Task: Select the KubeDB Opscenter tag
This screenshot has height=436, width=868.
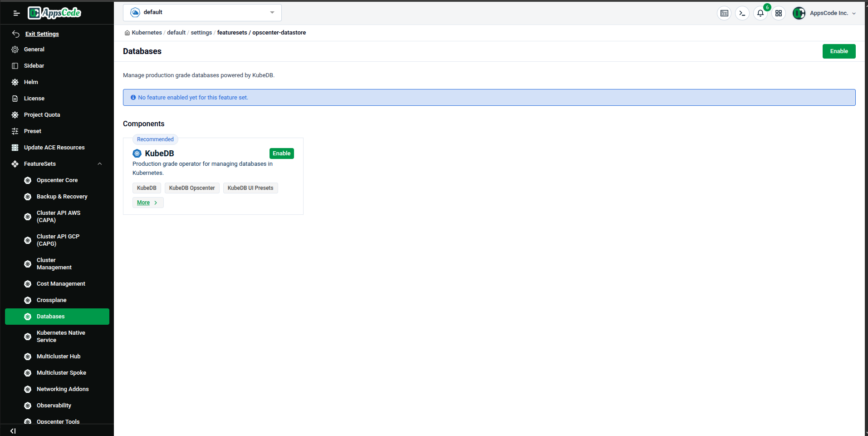Action: [191, 188]
